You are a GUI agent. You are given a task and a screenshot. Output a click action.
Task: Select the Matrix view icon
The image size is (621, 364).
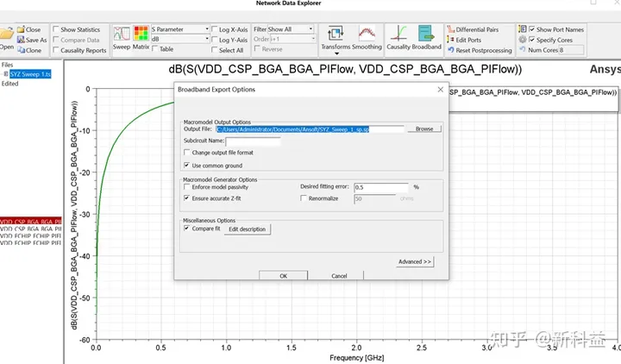tap(141, 34)
